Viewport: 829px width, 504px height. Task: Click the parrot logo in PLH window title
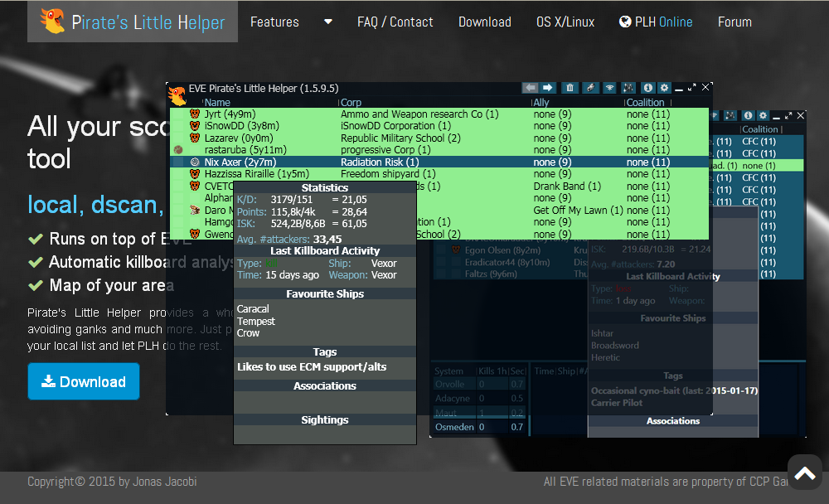pyautogui.click(x=177, y=95)
